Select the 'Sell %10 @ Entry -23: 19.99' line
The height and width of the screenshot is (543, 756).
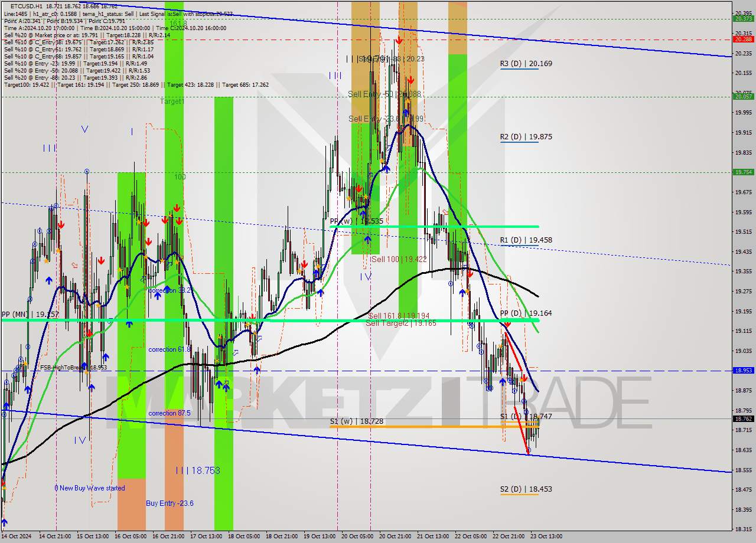(76, 63)
